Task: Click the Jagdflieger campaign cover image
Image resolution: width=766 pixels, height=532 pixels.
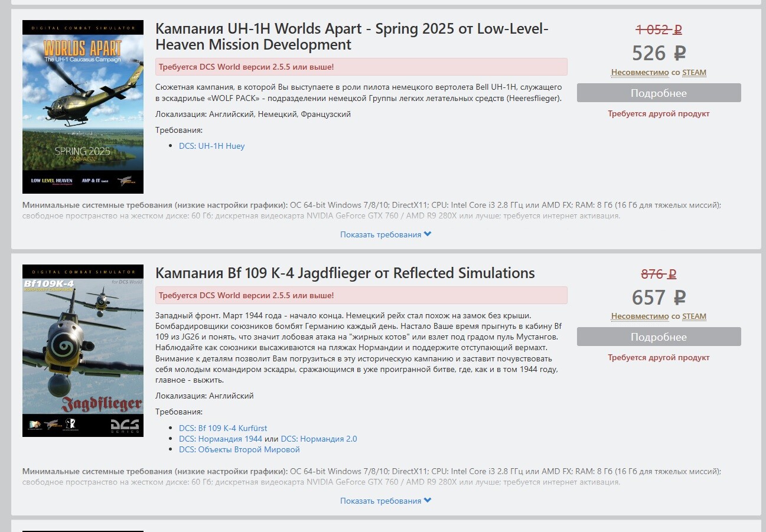Action: tap(83, 351)
